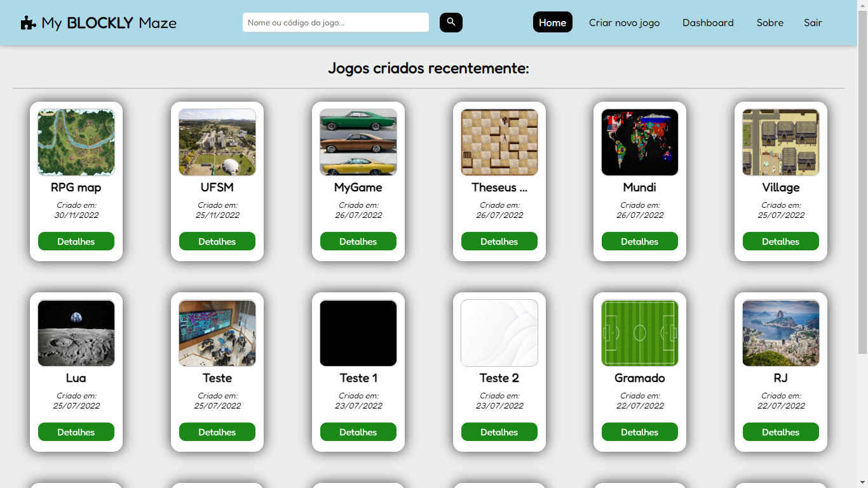Click the Theseus maze thumbnail
The image size is (868, 488).
pyautogui.click(x=499, y=142)
